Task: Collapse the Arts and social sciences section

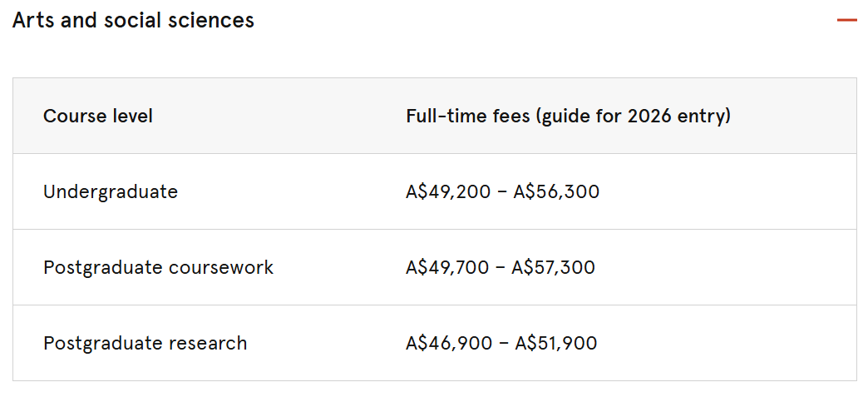Action: 846,20
